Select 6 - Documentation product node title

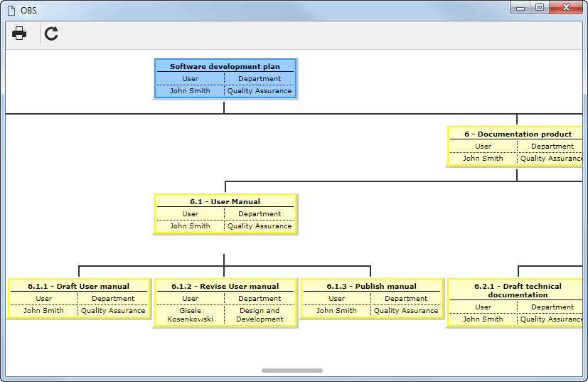coord(518,134)
